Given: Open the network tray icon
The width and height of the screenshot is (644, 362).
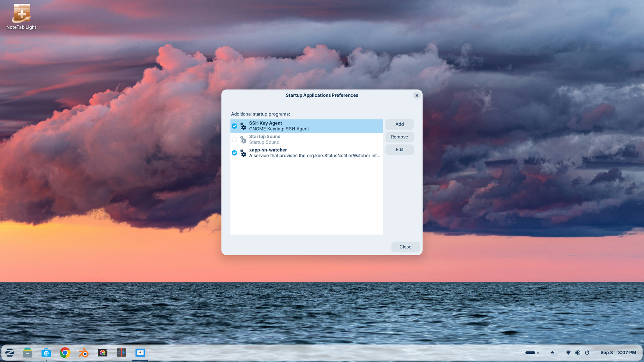Looking at the screenshot, I should tap(568, 353).
